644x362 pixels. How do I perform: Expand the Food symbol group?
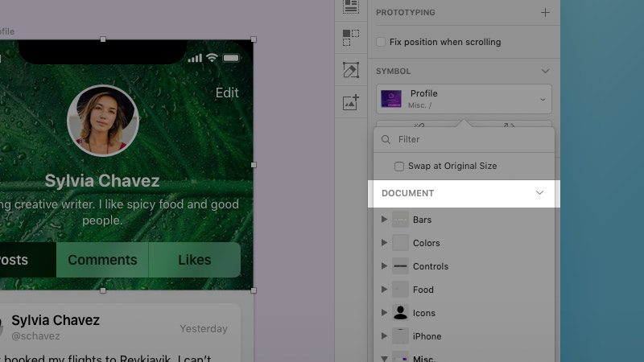click(384, 290)
